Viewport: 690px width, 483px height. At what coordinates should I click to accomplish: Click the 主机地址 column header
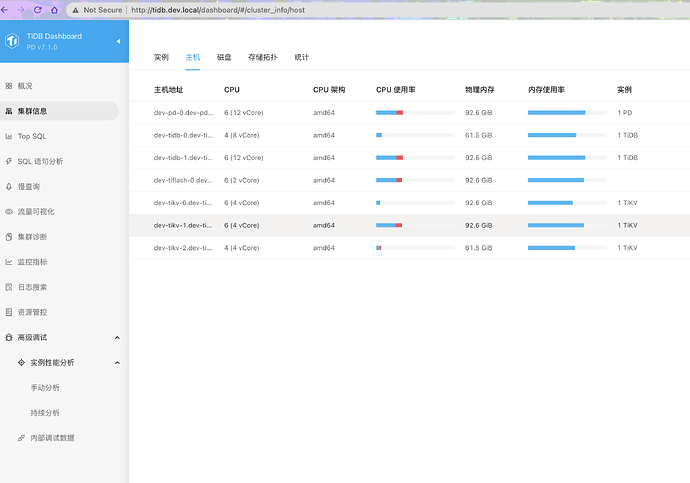(x=168, y=90)
